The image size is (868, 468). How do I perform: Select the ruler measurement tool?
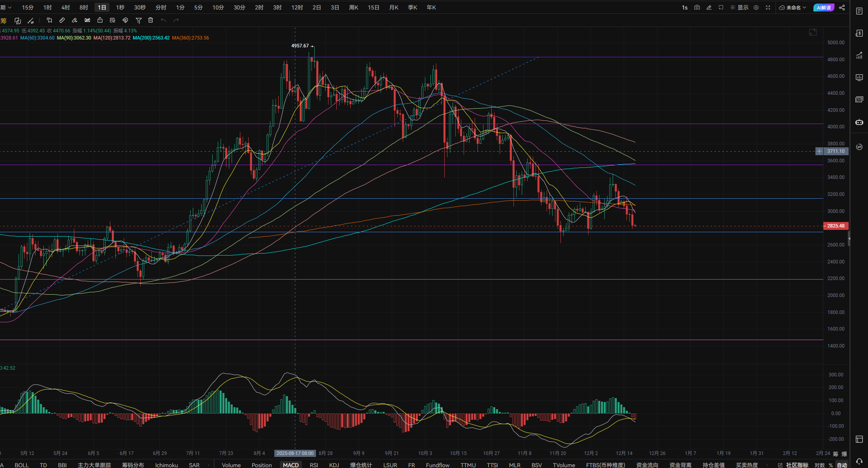coord(62,20)
